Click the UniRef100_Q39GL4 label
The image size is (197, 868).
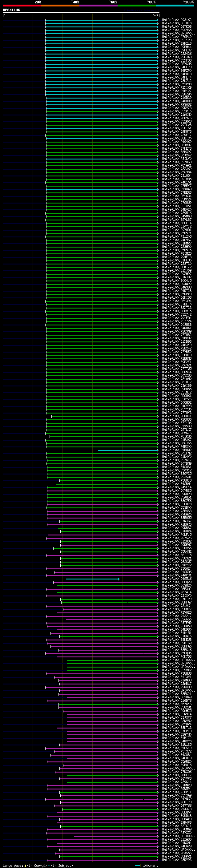[176, 782]
